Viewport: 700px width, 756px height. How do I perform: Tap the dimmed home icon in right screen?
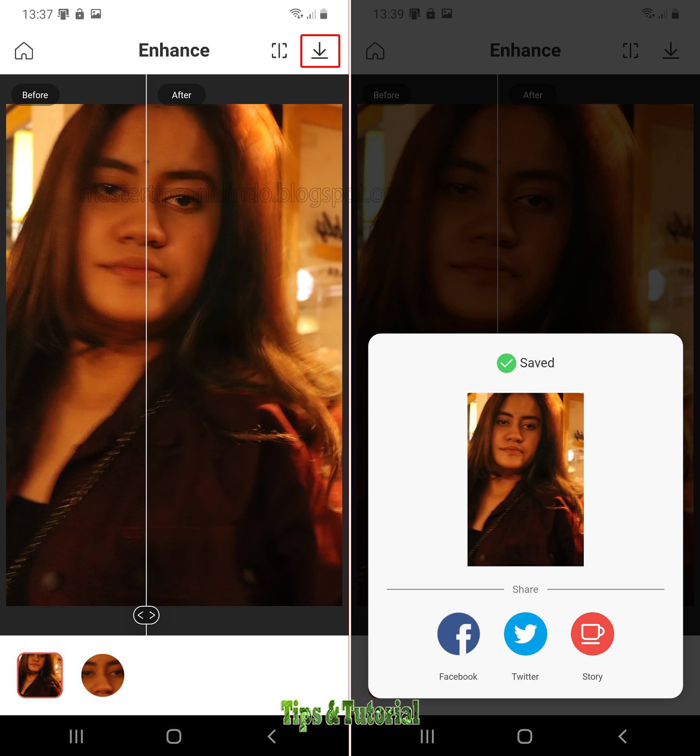[375, 51]
